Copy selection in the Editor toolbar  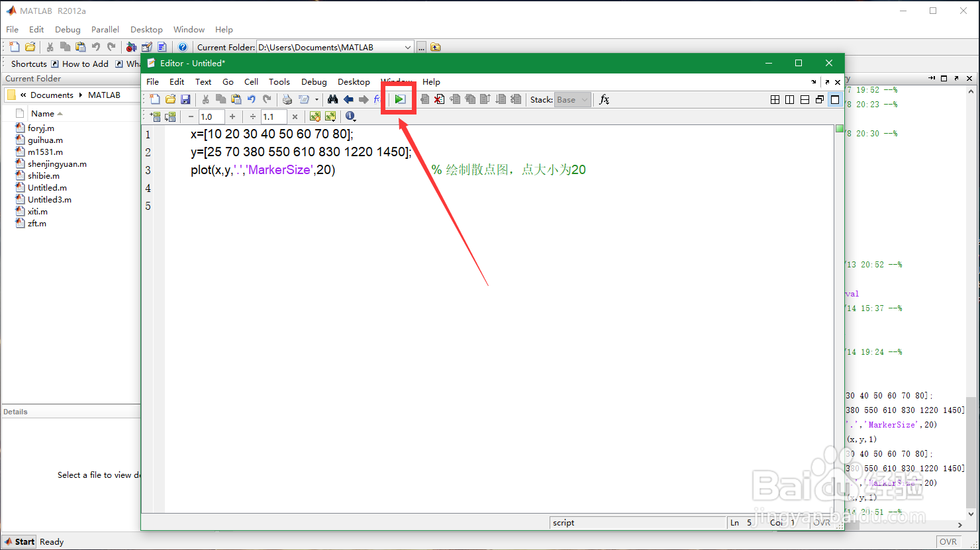click(220, 99)
